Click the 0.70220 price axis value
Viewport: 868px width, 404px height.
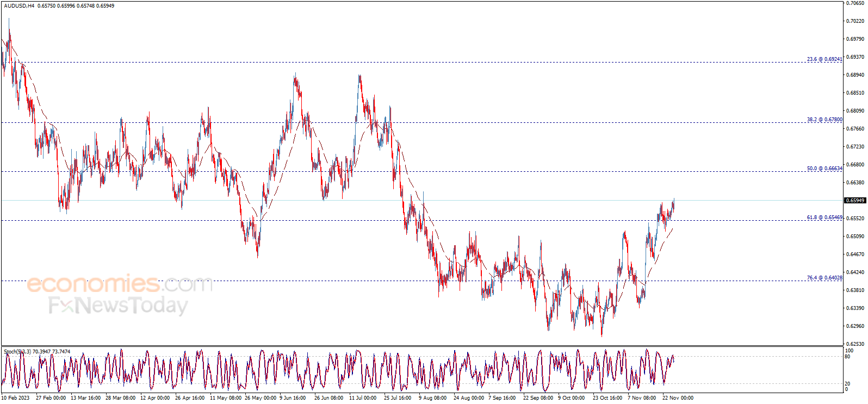(855, 21)
